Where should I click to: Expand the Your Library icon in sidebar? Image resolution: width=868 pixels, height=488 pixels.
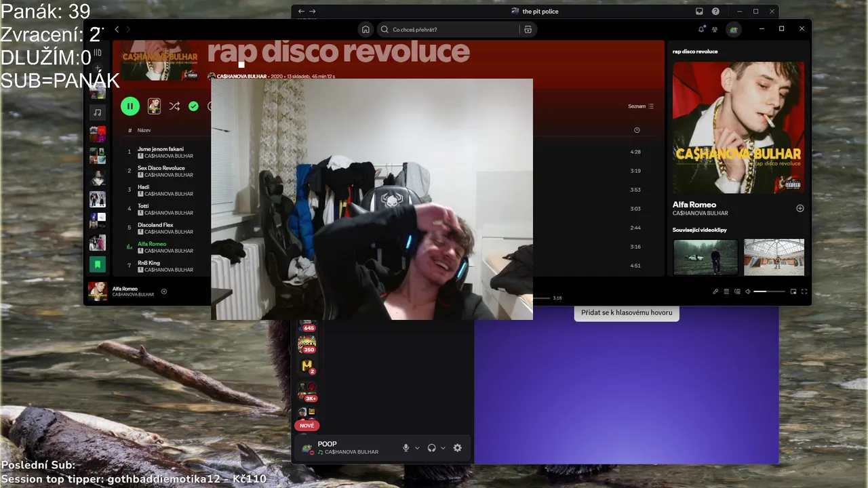pos(98,52)
